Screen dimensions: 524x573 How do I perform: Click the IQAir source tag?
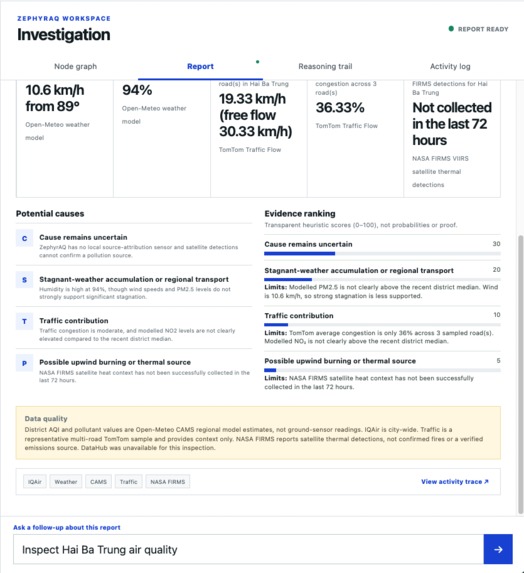[35, 482]
